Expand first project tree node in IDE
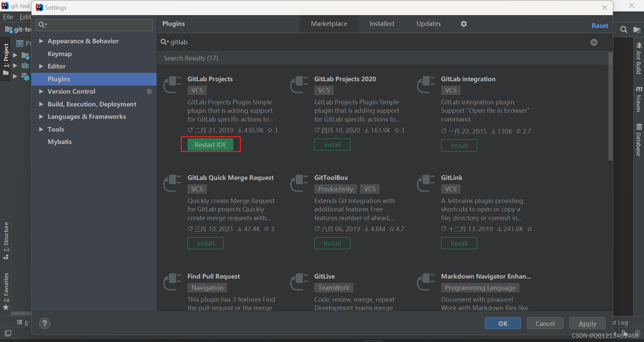644x342 pixels. pyautogui.click(x=15, y=55)
